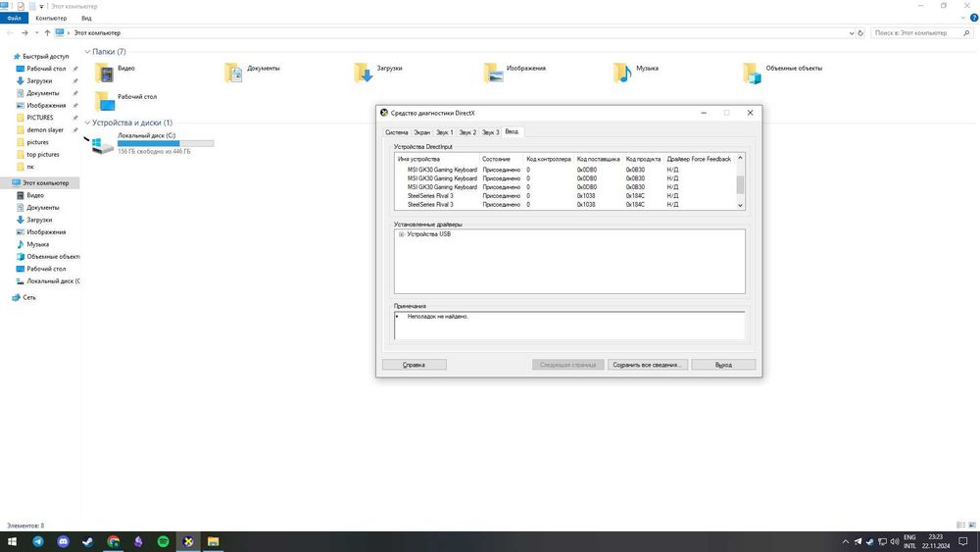
Task: Switch to the Звук 3 tab
Action: 491,132
